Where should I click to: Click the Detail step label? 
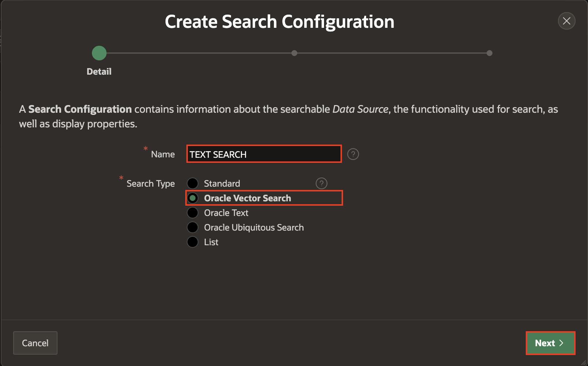click(99, 71)
